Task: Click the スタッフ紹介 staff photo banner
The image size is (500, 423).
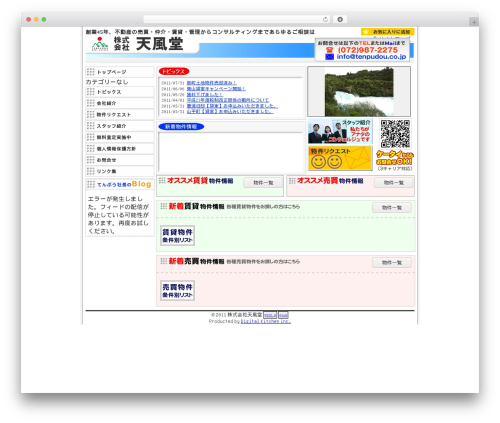Action: click(340, 131)
